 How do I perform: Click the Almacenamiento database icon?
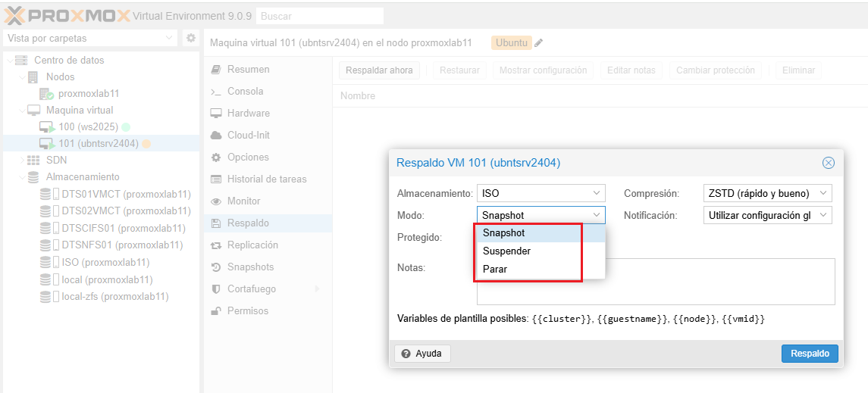click(x=33, y=177)
